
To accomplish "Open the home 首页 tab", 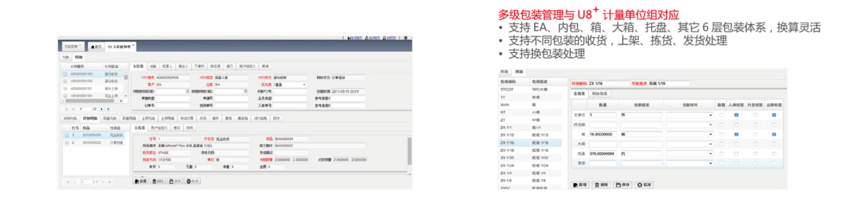I will point(97,47).
